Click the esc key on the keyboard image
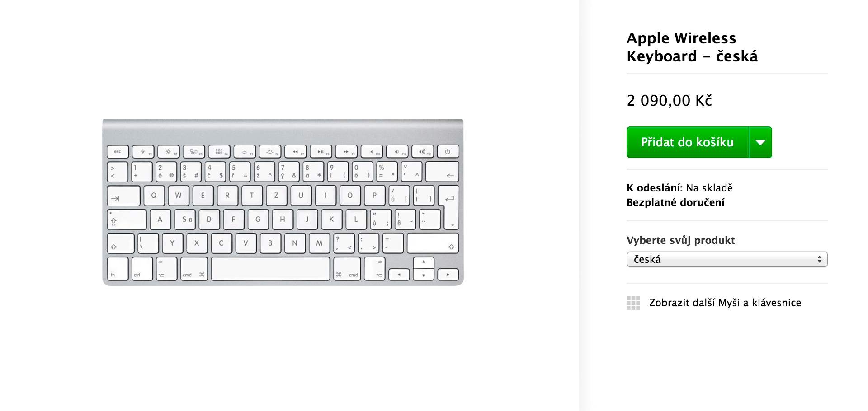Screen dimensions: 868x411 pos(118,152)
